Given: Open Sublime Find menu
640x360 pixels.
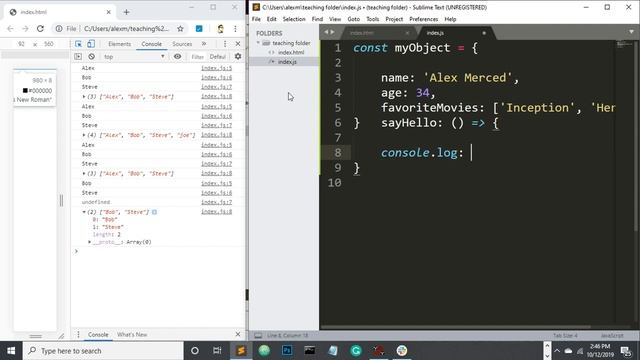Looking at the screenshot, I should click(x=317, y=19).
